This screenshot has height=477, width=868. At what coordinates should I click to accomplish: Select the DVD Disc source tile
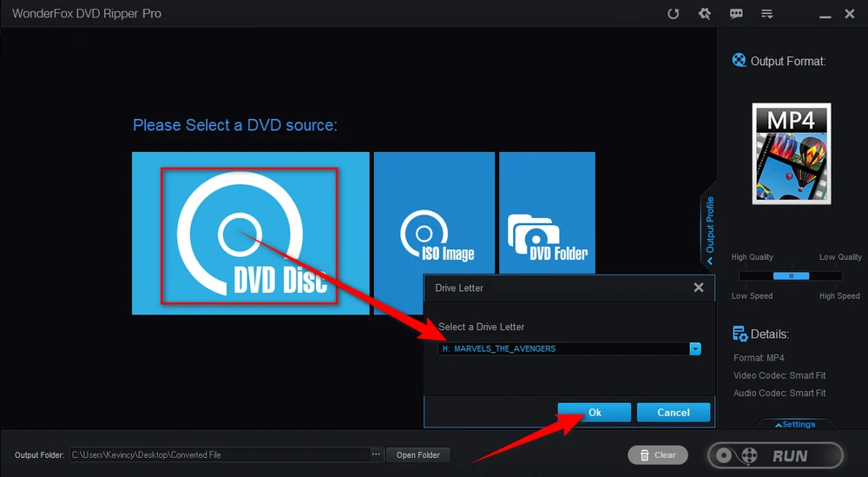coord(250,235)
